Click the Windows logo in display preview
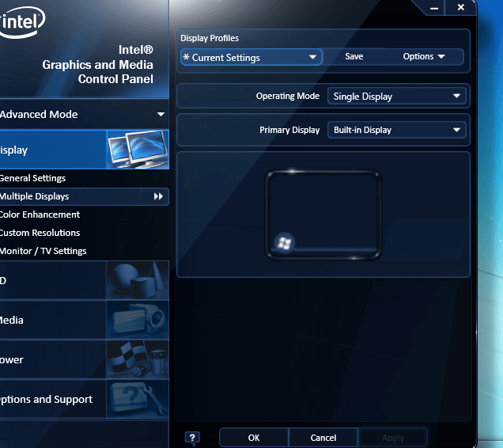The image size is (503, 448). (x=284, y=243)
